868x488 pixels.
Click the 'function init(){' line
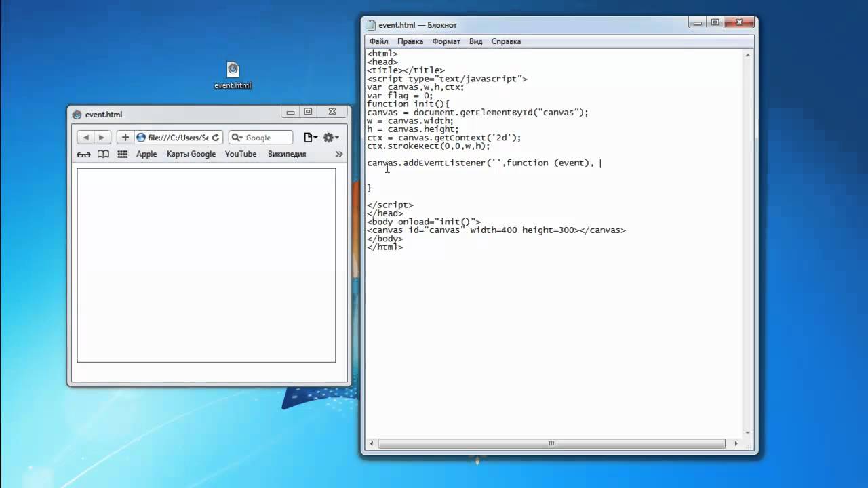click(408, 104)
